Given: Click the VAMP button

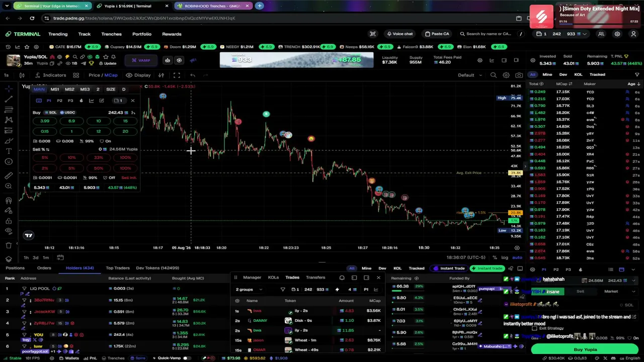Looking at the screenshot, I should pos(141,60).
